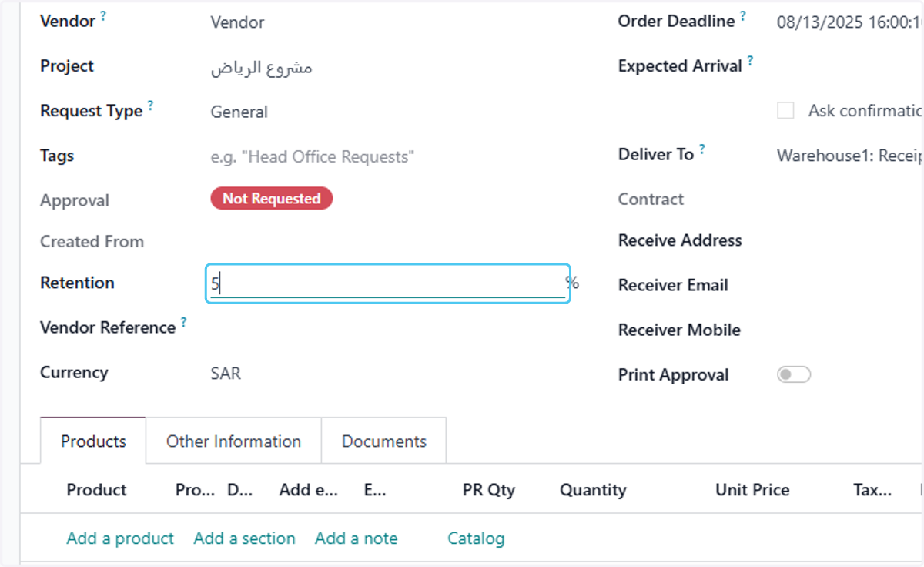Click the Receive Address label

point(680,240)
